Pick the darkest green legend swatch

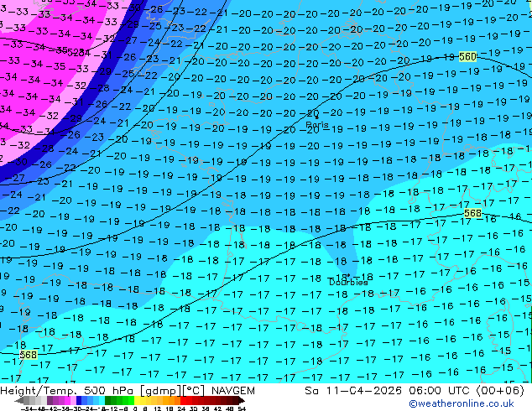pyautogui.click(x=107, y=400)
